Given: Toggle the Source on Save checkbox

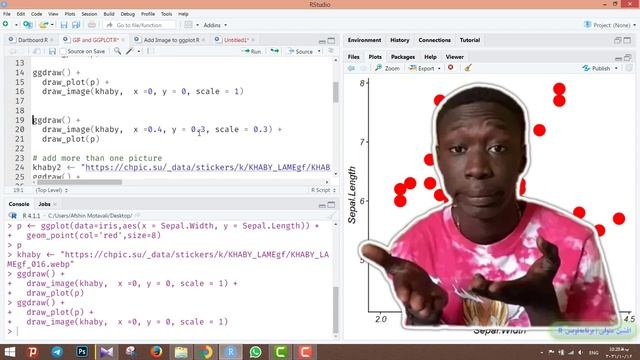Looking at the screenshot, I should (63, 51).
